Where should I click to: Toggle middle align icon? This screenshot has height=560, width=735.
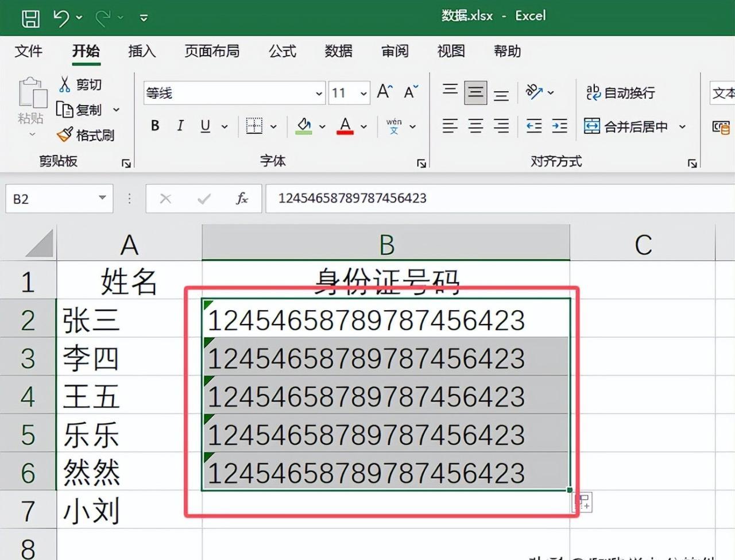(x=475, y=92)
